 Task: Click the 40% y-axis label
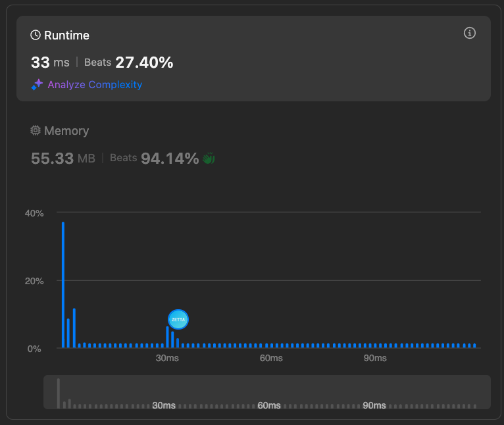(34, 213)
